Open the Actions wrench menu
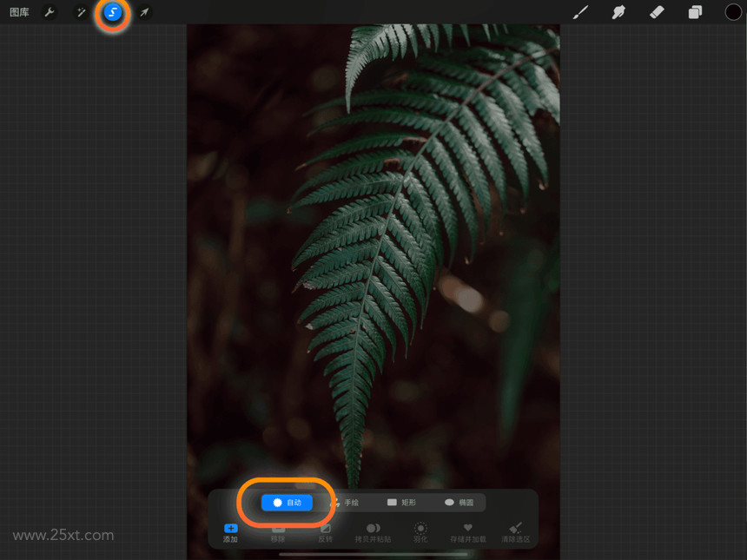The image size is (747, 560). tap(49, 12)
